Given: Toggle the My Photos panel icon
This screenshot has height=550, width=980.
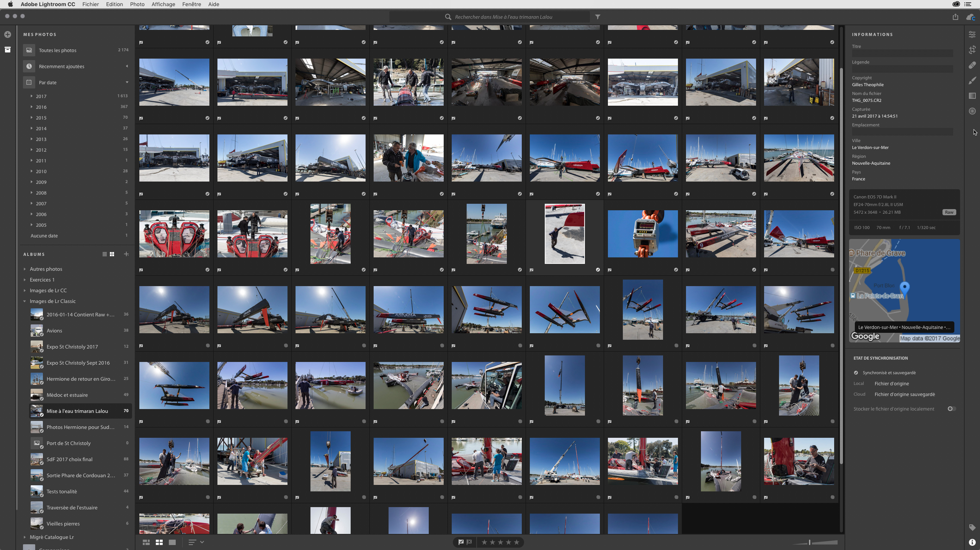Looking at the screenshot, I should (x=8, y=50).
